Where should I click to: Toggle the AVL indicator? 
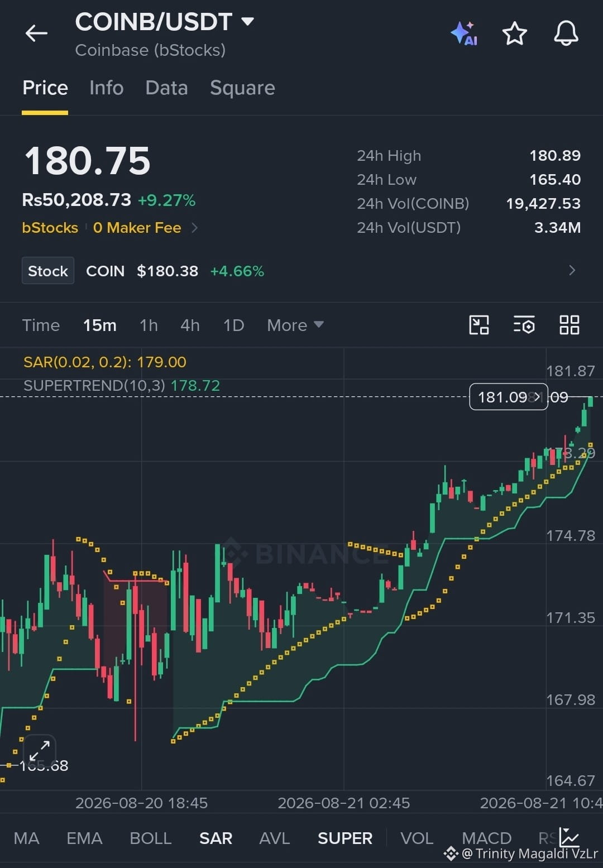pyautogui.click(x=274, y=838)
